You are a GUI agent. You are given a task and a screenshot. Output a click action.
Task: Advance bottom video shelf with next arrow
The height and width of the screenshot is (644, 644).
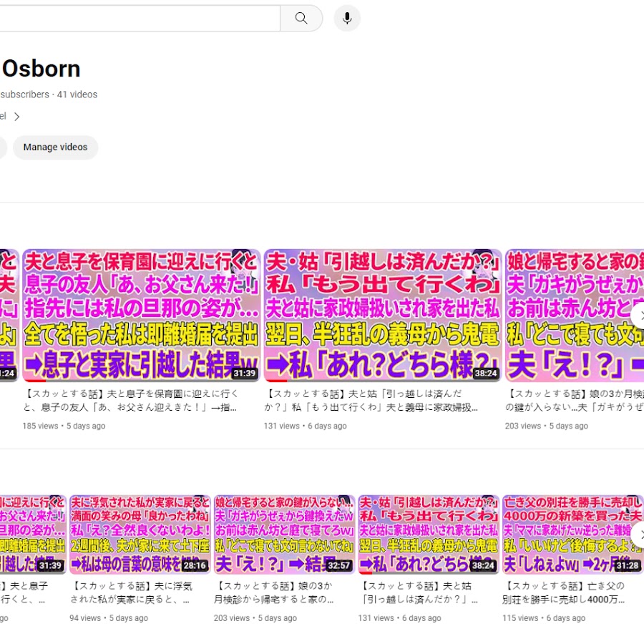click(x=639, y=535)
